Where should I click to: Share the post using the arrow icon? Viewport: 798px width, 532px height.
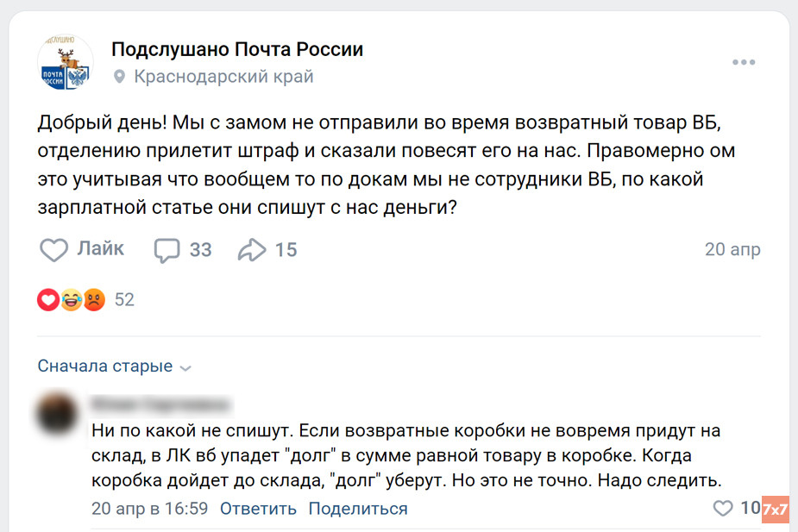254,248
